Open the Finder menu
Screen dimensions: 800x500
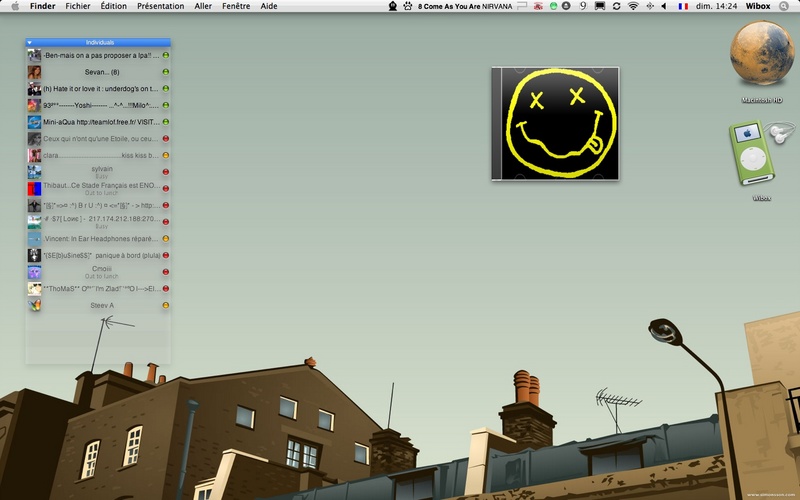[42, 6]
